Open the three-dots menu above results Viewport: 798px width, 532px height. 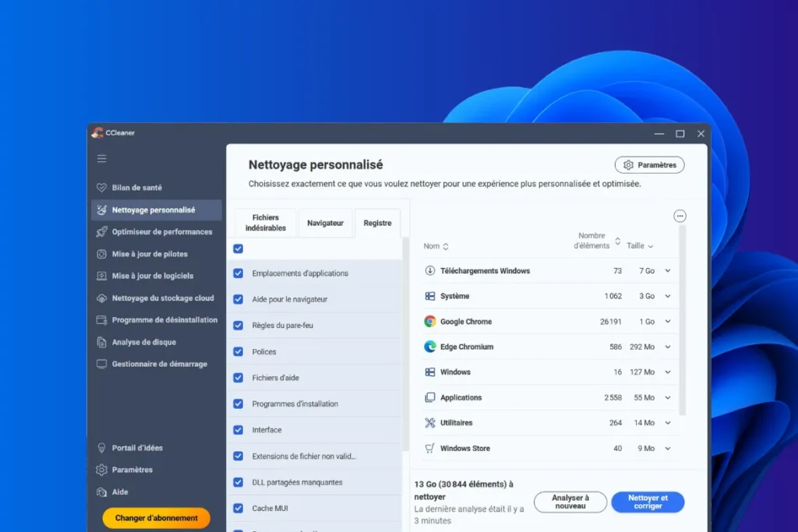click(x=680, y=216)
